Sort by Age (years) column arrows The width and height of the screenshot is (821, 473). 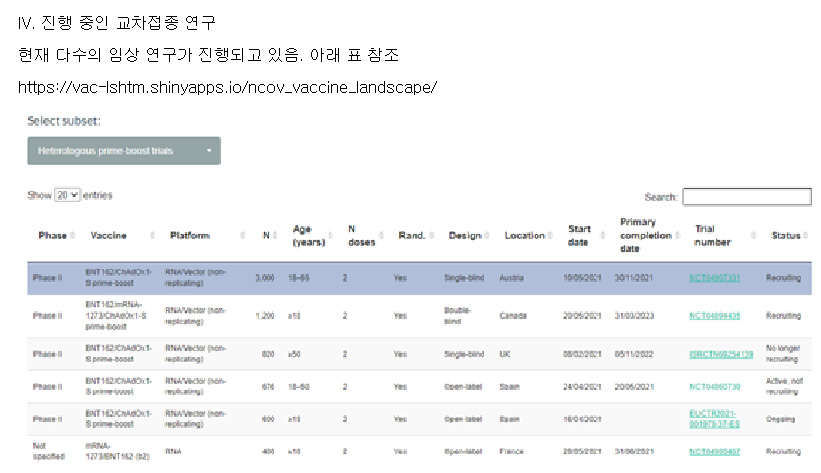(332, 236)
